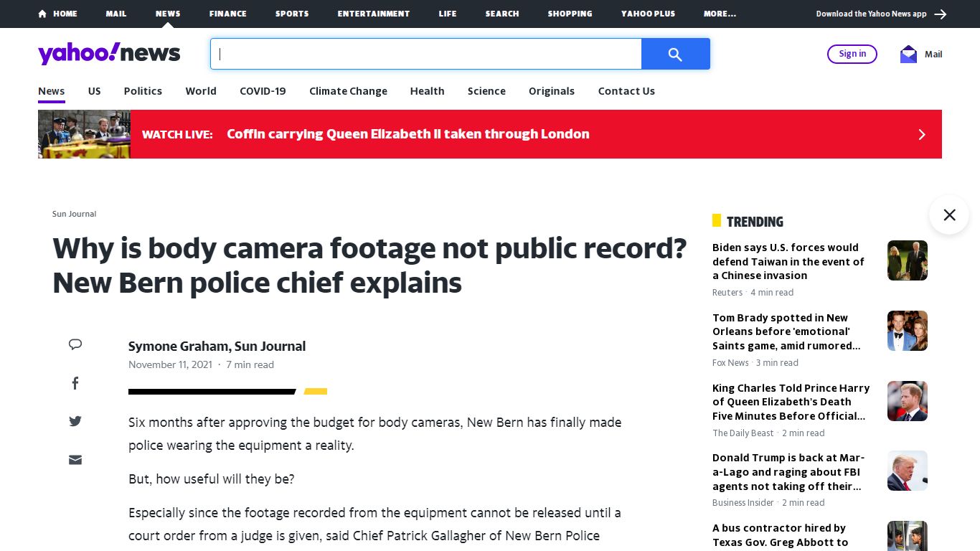The height and width of the screenshot is (551, 980).
Task: Select the COVID-19 section tab
Action: click(263, 91)
